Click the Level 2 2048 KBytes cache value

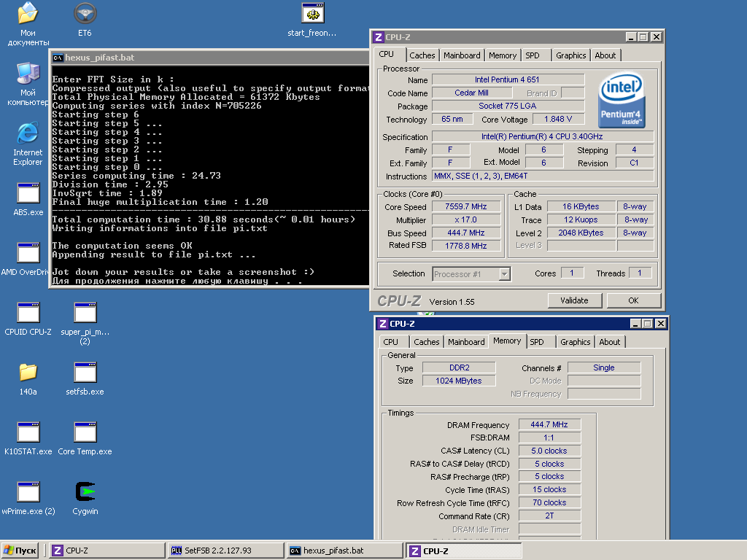[581, 233]
